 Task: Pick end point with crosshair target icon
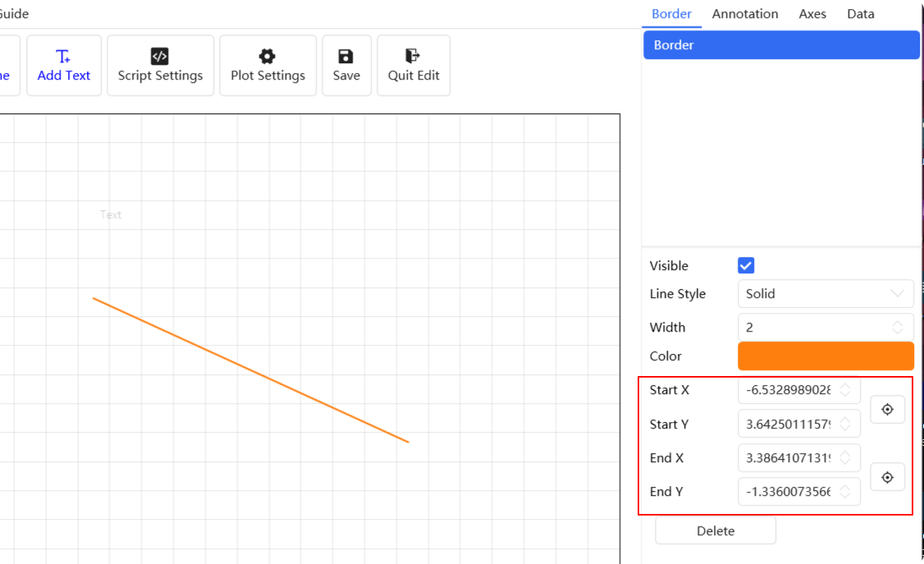point(887,477)
